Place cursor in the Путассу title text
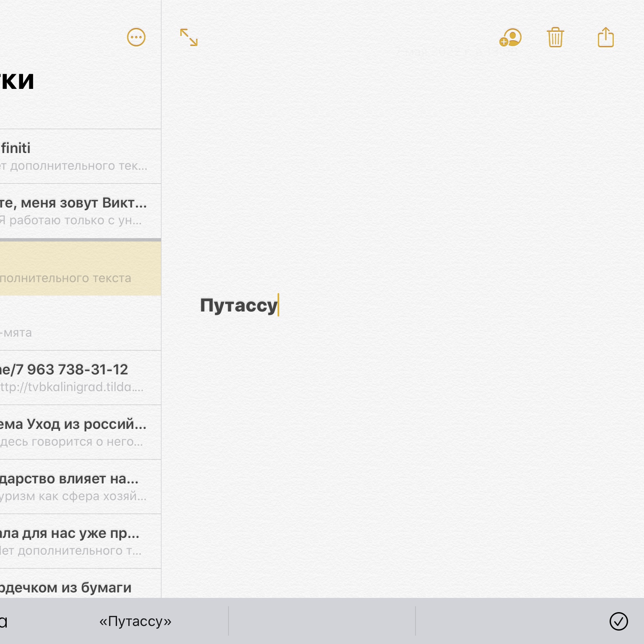 pos(238,305)
